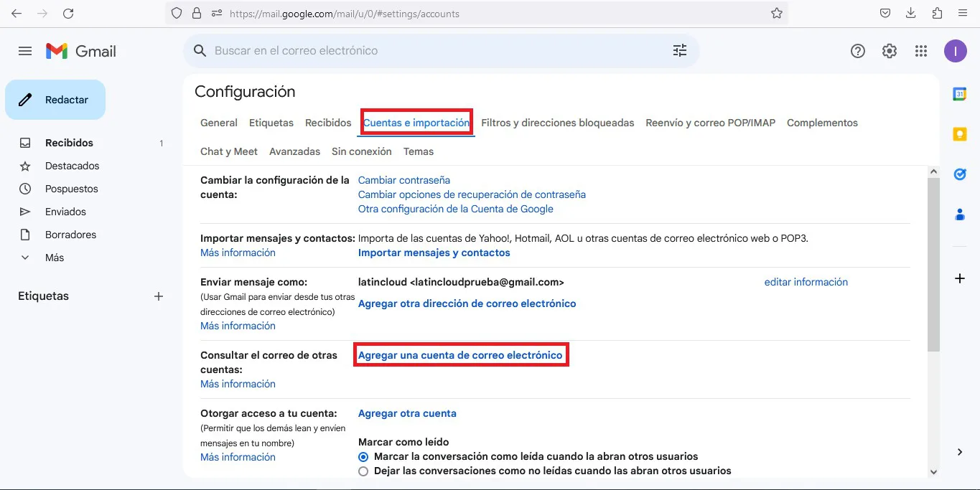The image size is (980, 490).
Task: Open the Google apps grid icon
Action: [921, 51]
